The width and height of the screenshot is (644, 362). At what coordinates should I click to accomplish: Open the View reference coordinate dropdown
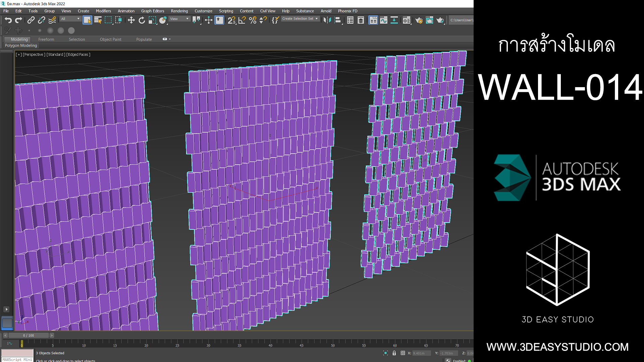click(179, 19)
